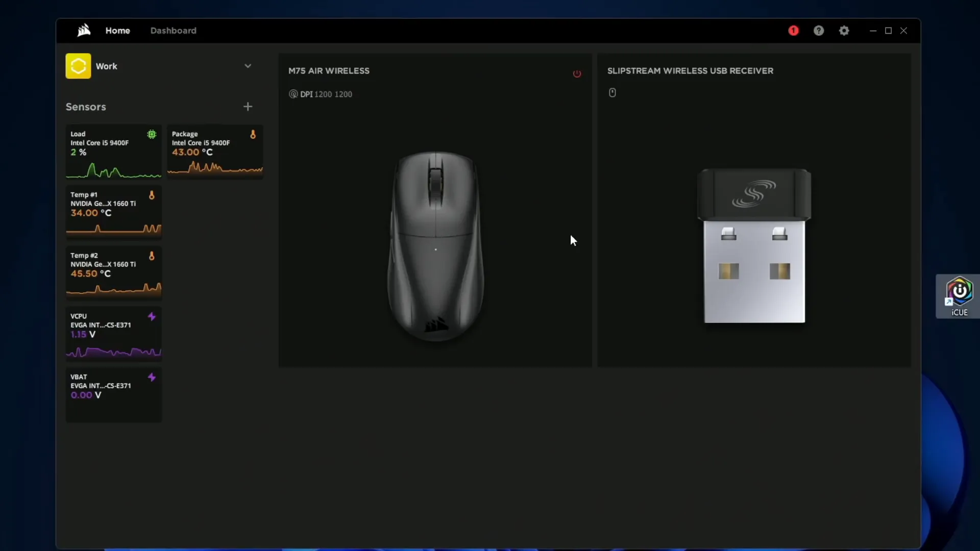Click the Corsair sails logo
The image size is (980, 551).
pos(84,31)
